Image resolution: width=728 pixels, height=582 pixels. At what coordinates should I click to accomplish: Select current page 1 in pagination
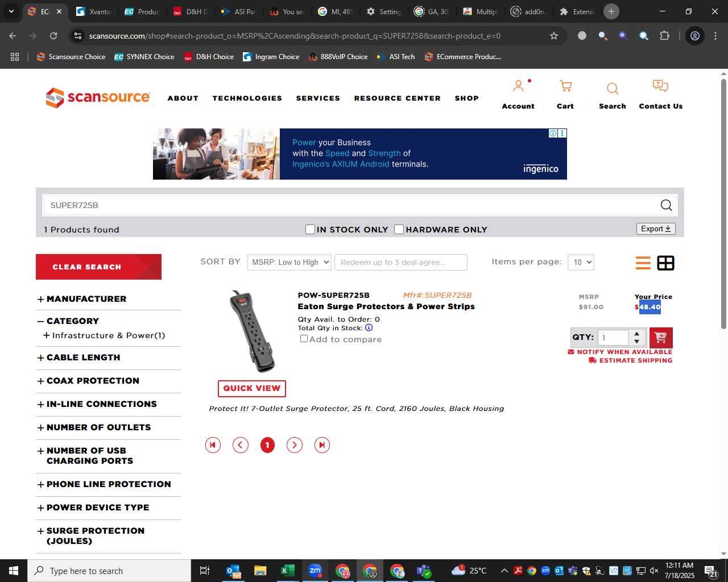click(x=267, y=445)
